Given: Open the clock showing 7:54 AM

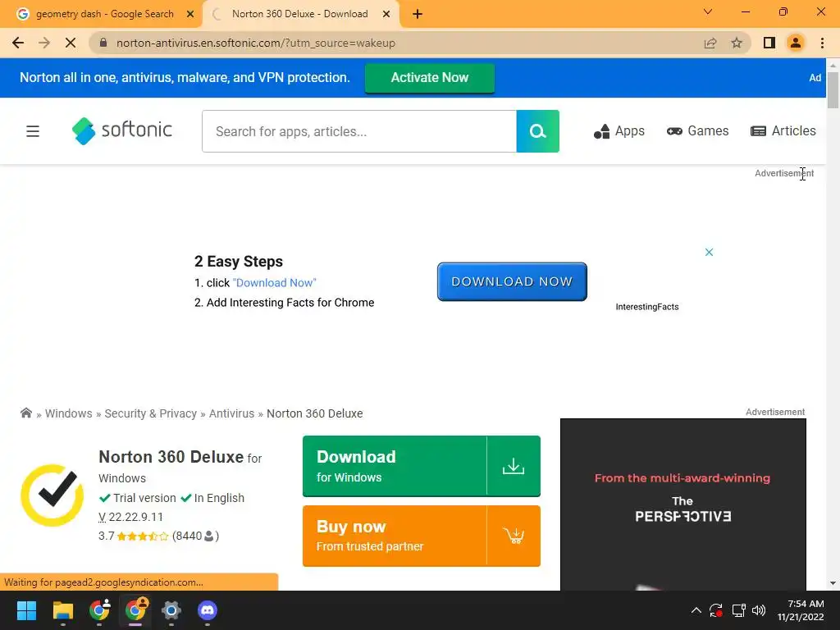Looking at the screenshot, I should (x=801, y=610).
